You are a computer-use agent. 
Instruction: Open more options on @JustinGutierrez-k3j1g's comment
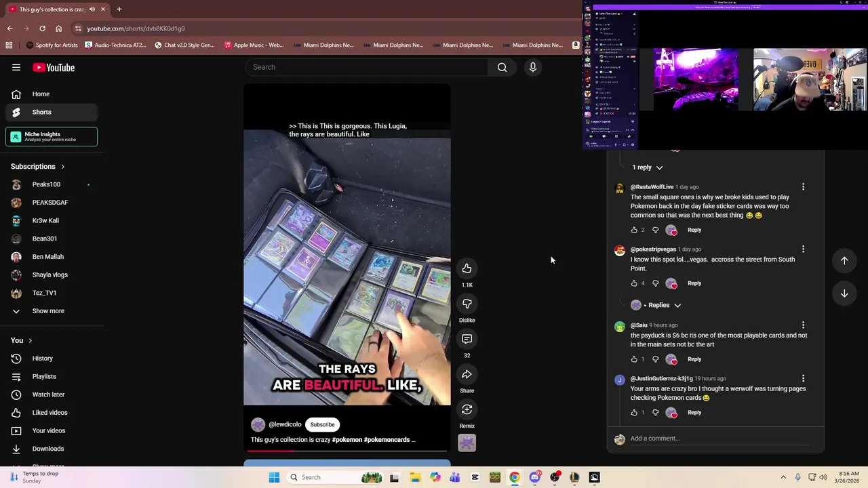[x=803, y=379]
